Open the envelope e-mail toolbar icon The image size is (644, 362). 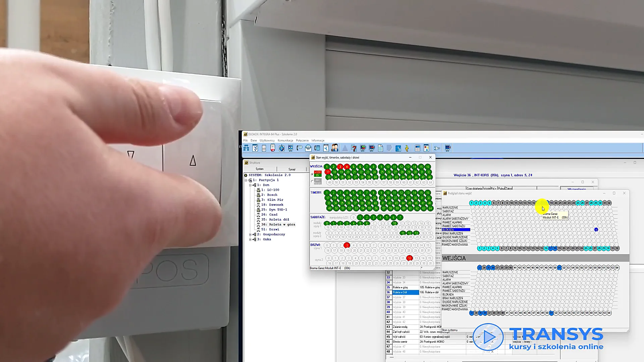tap(308, 148)
